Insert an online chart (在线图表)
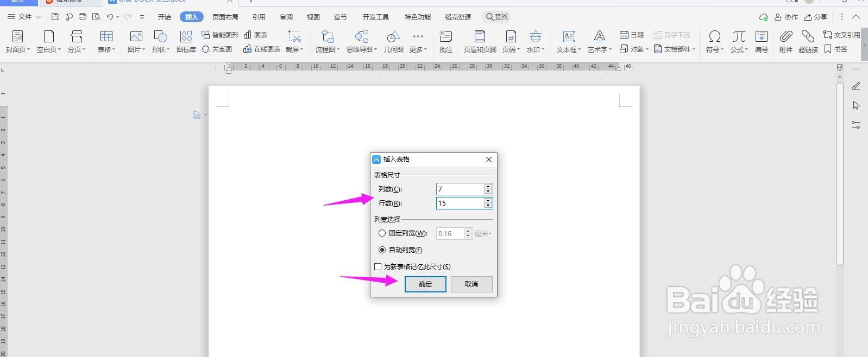 tap(262, 49)
